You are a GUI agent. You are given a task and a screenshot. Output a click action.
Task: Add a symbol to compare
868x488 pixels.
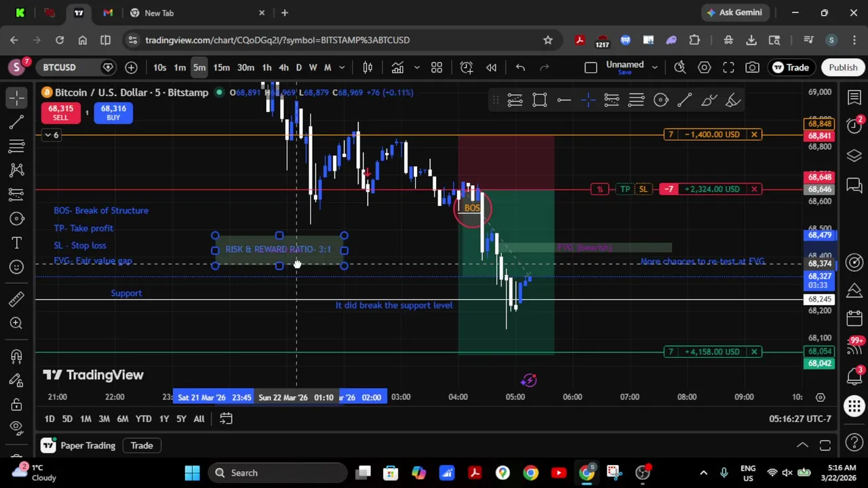[131, 67]
